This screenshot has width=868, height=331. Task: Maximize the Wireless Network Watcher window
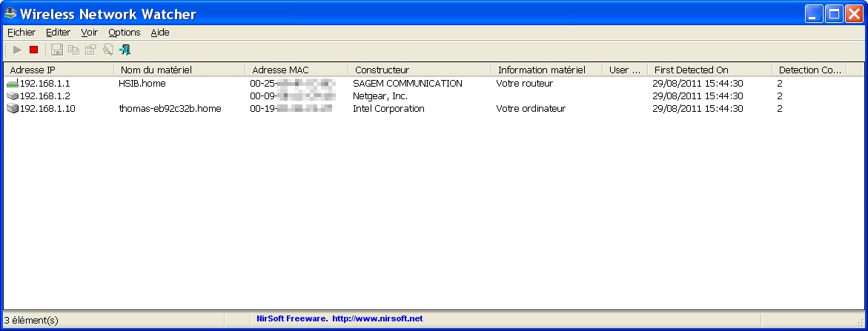(834, 14)
